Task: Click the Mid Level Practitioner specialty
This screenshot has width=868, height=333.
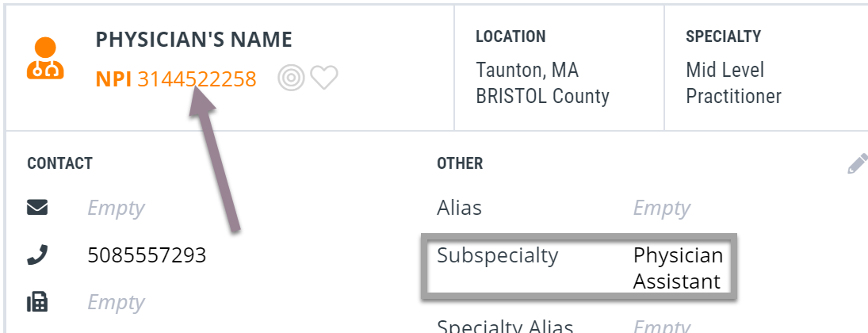Action: click(x=733, y=83)
